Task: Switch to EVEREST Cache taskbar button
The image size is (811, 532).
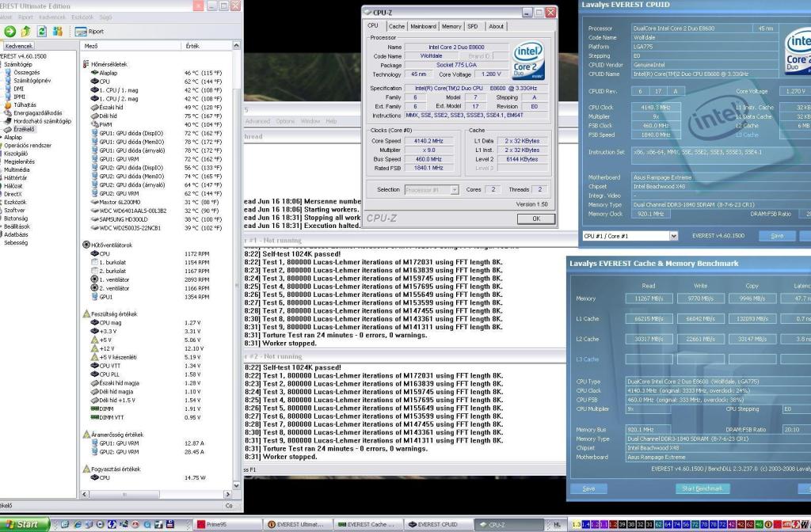Action: [x=367, y=524]
